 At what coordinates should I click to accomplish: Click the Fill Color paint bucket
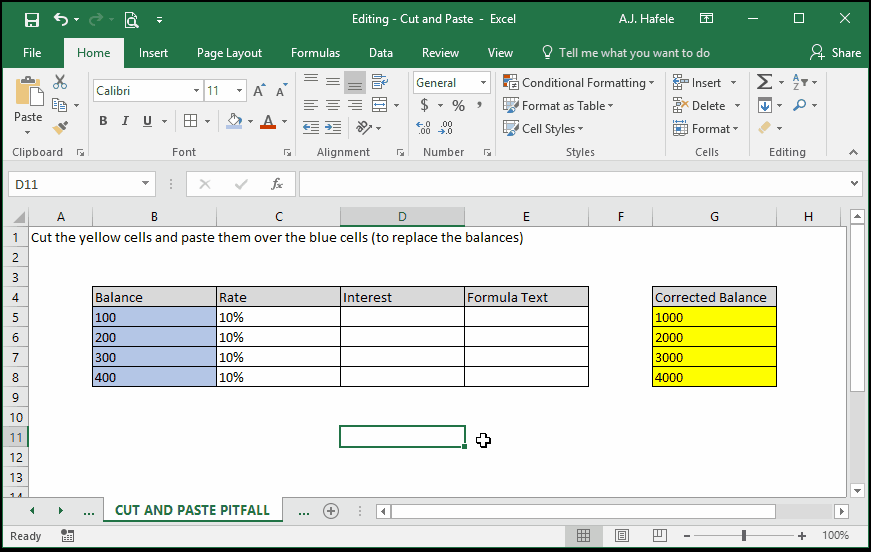tap(234, 121)
